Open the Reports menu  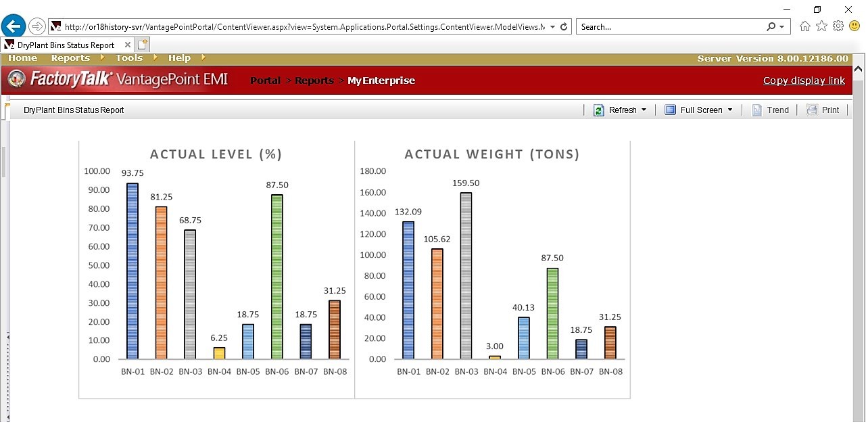[x=70, y=58]
